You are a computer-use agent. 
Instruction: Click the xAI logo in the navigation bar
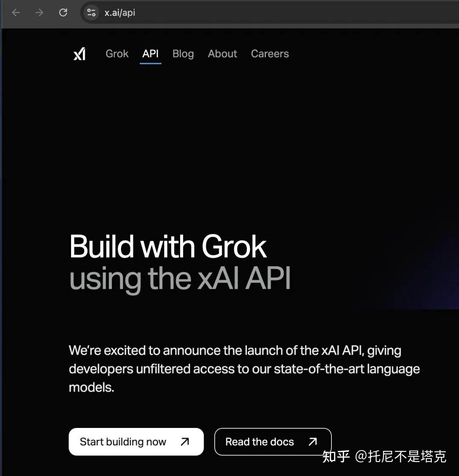(x=80, y=54)
